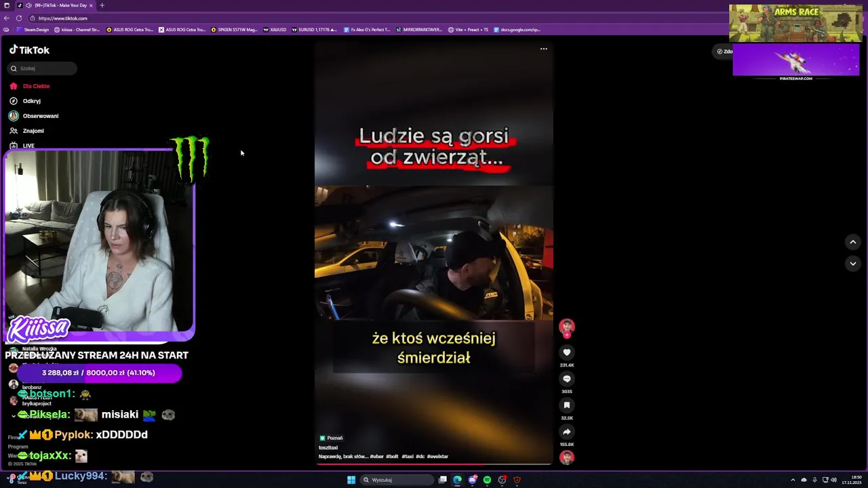The width and height of the screenshot is (868, 488).
Task: Open Task View on taskbar
Action: tap(443, 480)
